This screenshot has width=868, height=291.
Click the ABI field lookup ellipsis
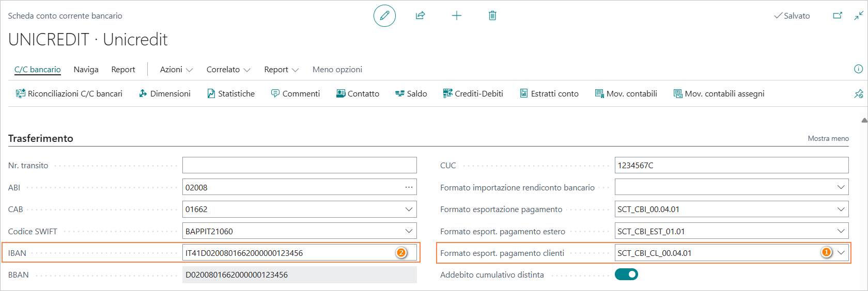(409, 187)
